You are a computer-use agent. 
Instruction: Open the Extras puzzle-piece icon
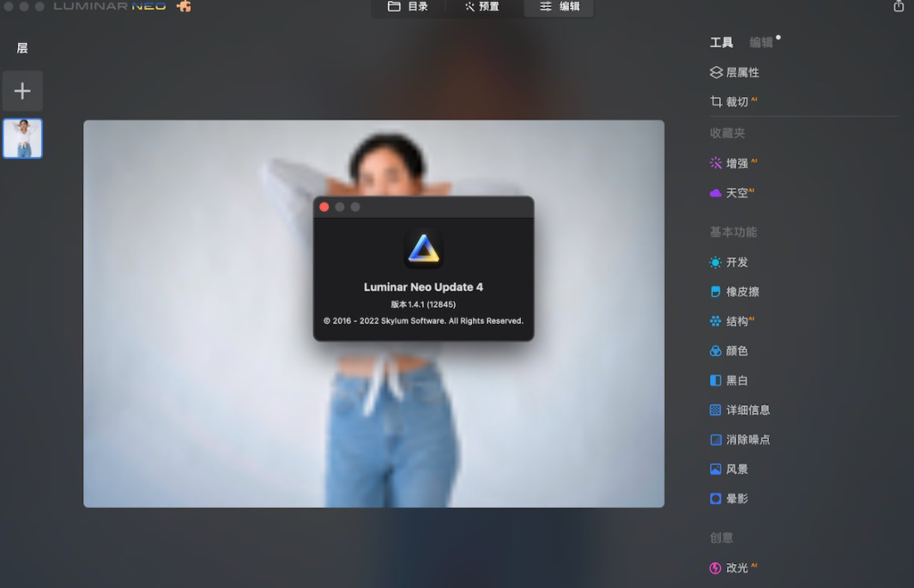click(184, 6)
